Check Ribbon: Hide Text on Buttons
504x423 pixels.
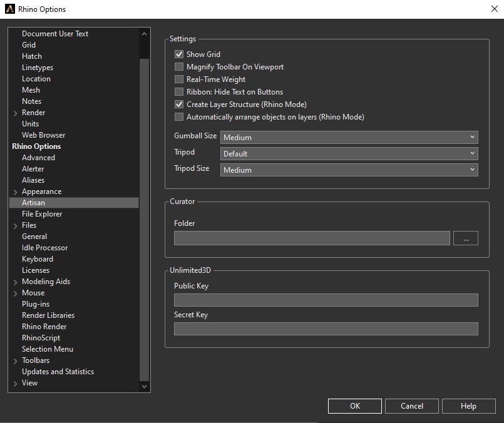coord(178,91)
